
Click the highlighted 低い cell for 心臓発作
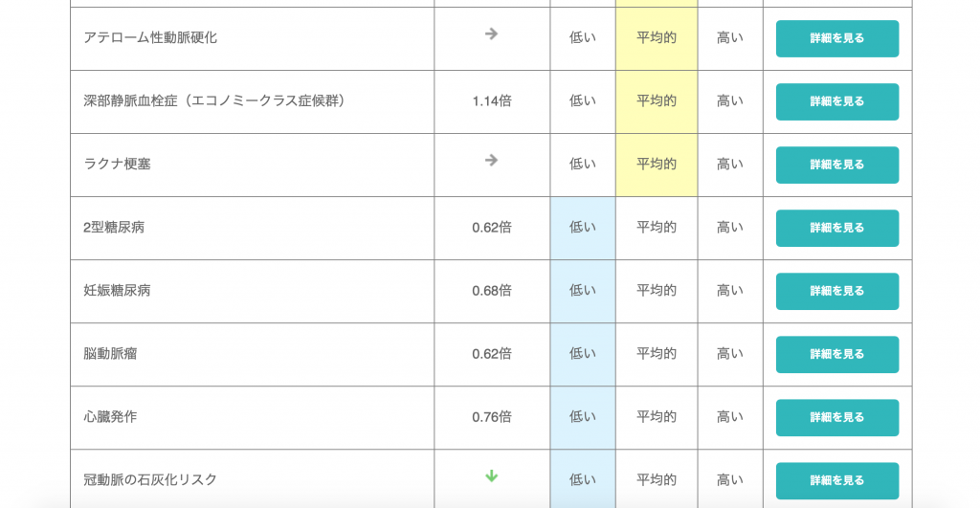[x=582, y=417]
